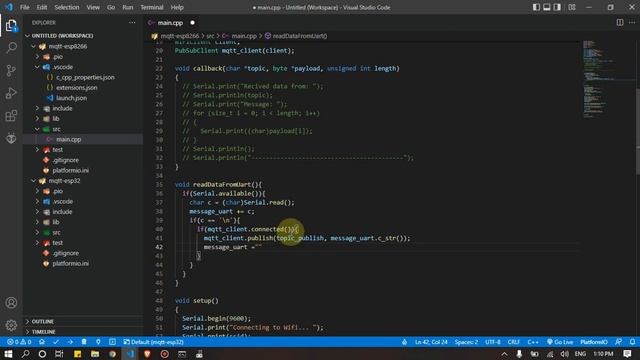This screenshot has width=640, height=360.
Task: Click the Split Editor icon
Action: point(620,23)
